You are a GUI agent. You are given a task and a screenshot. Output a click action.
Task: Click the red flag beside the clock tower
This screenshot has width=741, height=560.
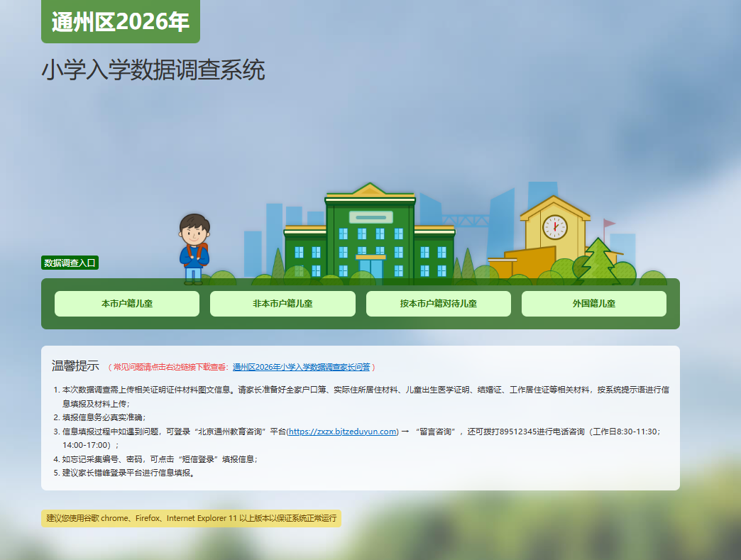(x=609, y=224)
